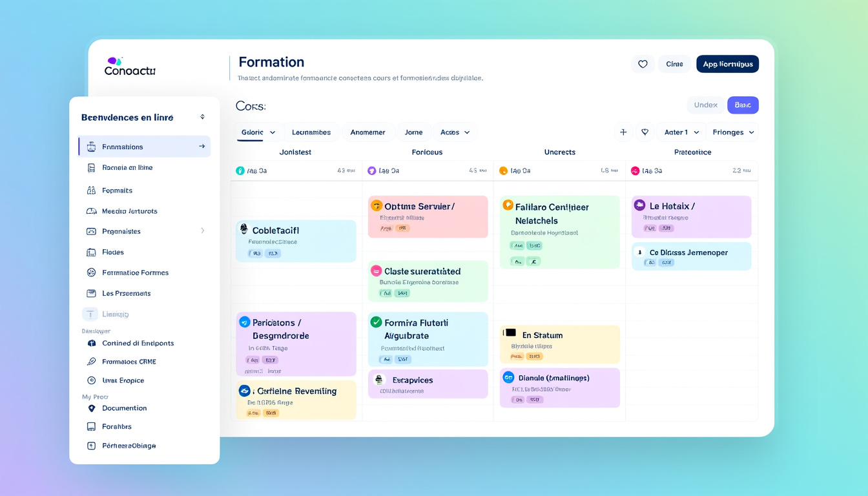Click the Urast Eropice sidebar icon
The image size is (868, 496).
point(90,380)
